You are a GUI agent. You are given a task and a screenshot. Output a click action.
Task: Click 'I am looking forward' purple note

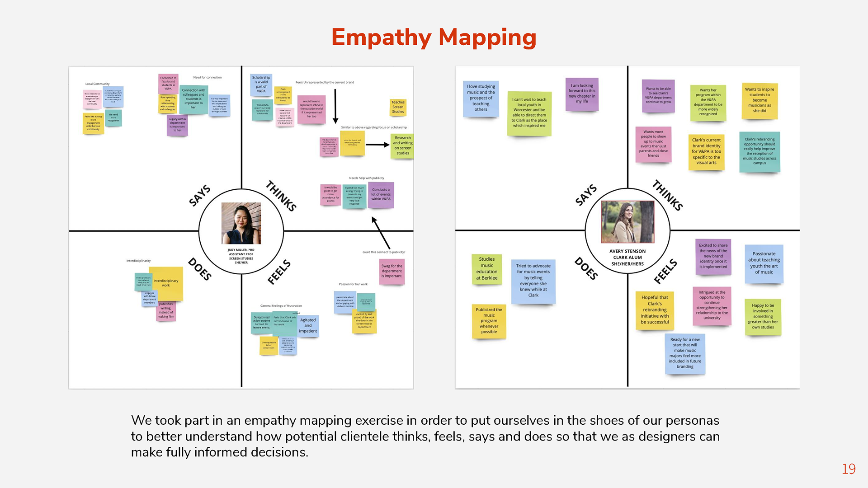click(x=582, y=94)
